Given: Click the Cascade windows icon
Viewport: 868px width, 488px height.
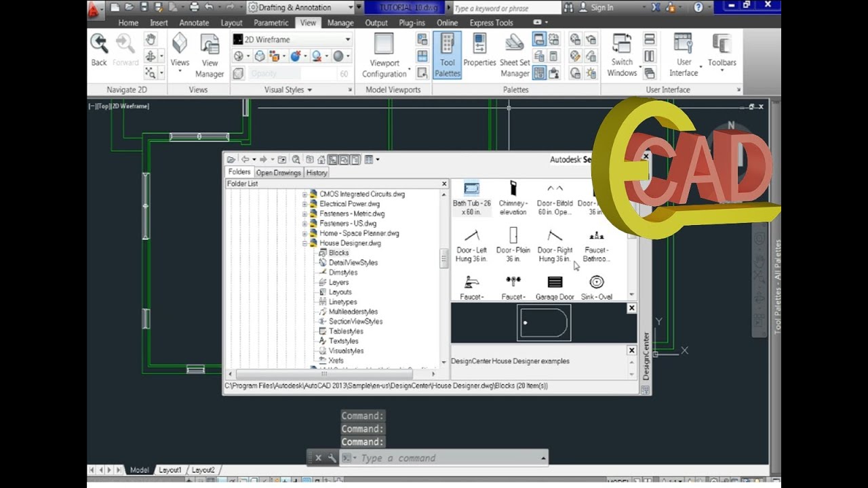Looking at the screenshot, I should [x=650, y=73].
